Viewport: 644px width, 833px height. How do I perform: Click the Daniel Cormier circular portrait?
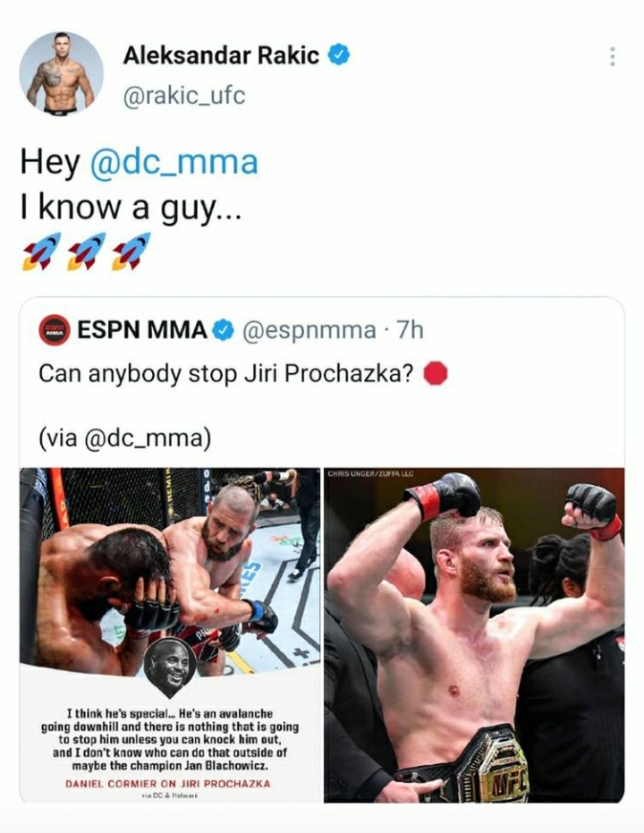(170, 667)
